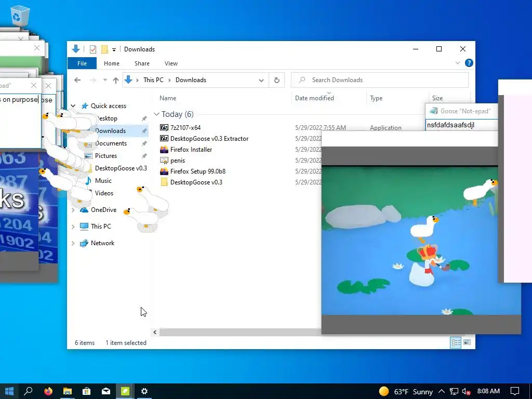The height and width of the screenshot is (399, 532).
Task: Click Properties quick access toolbar icon
Action: (92, 49)
